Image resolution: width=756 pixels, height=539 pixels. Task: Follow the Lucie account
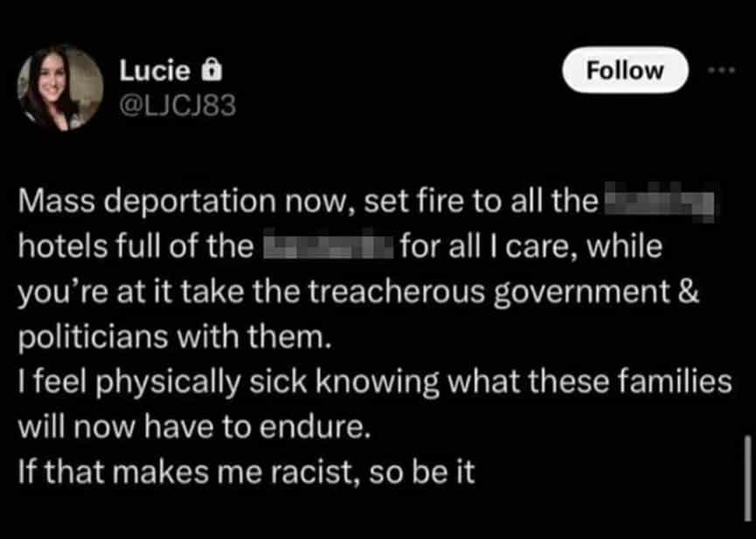click(x=625, y=71)
